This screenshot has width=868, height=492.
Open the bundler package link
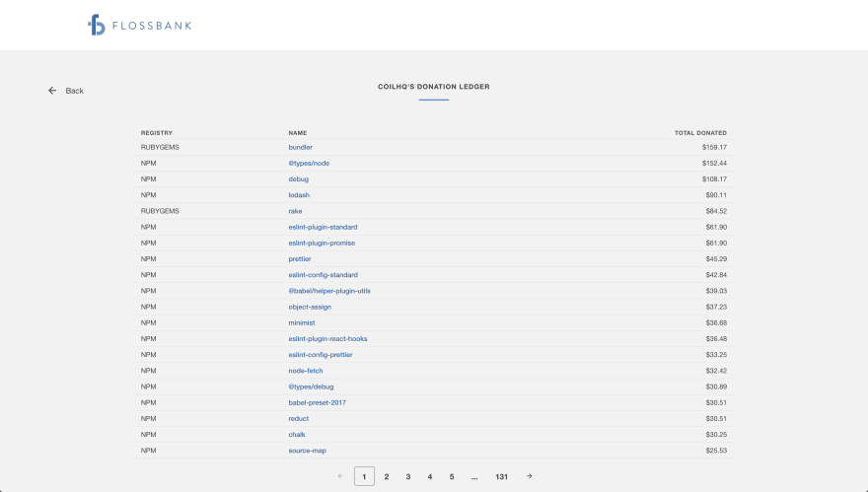tap(301, 147)
